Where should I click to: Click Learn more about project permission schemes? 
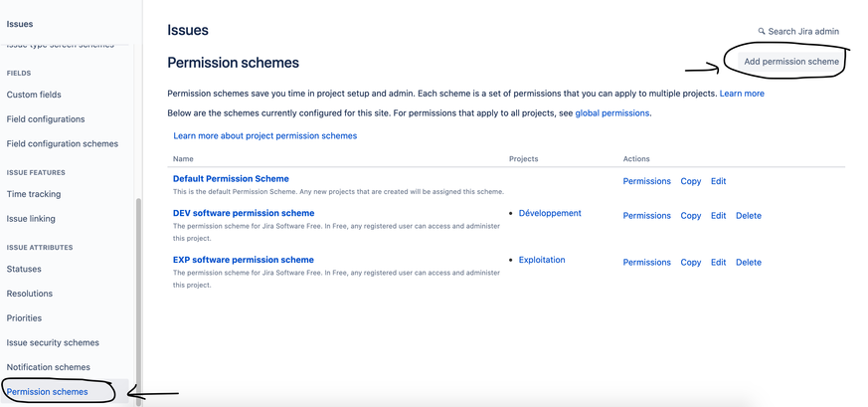[x=265, y=135]
